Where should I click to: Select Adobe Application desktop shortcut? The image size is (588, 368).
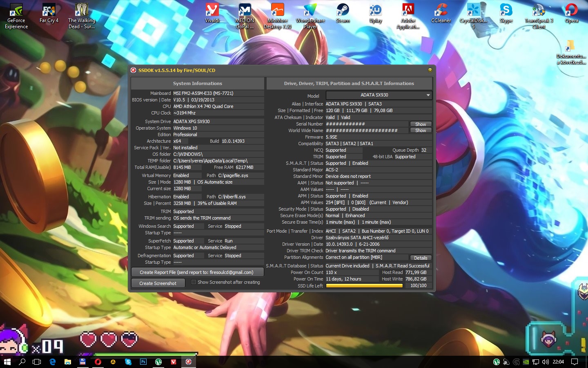click(408, 16)
